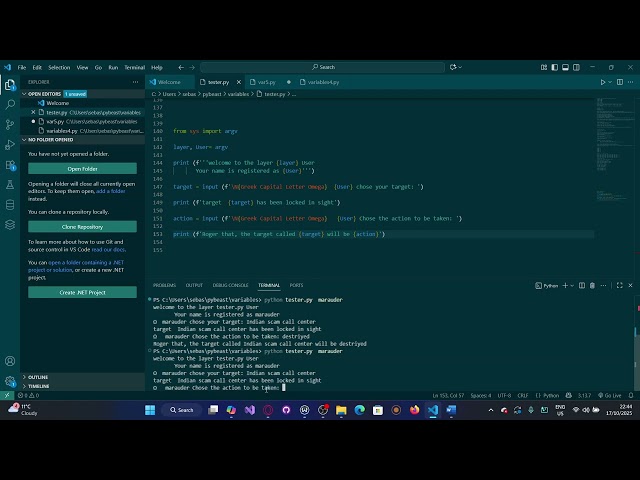This screenshot has width=640, height=480.
Task: Switch to the Output tab
Action: point(194,285)
